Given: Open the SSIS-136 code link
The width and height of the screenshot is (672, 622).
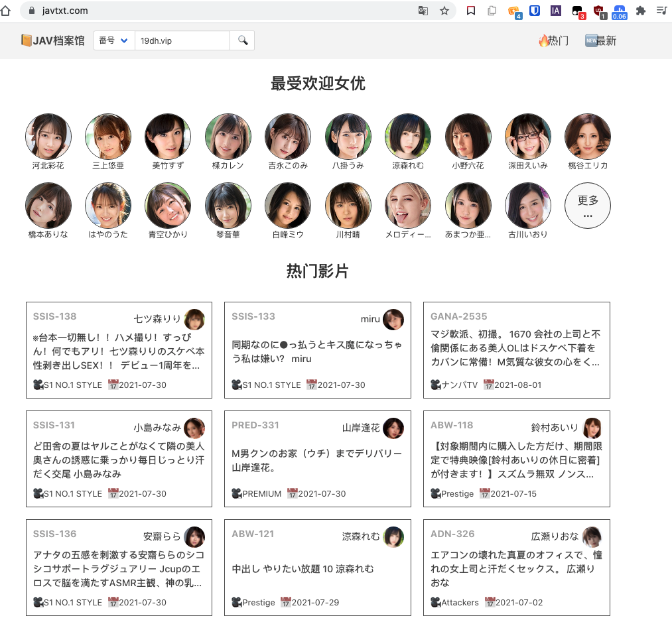Looking at the screenshot, I should [x=55, y=534].
